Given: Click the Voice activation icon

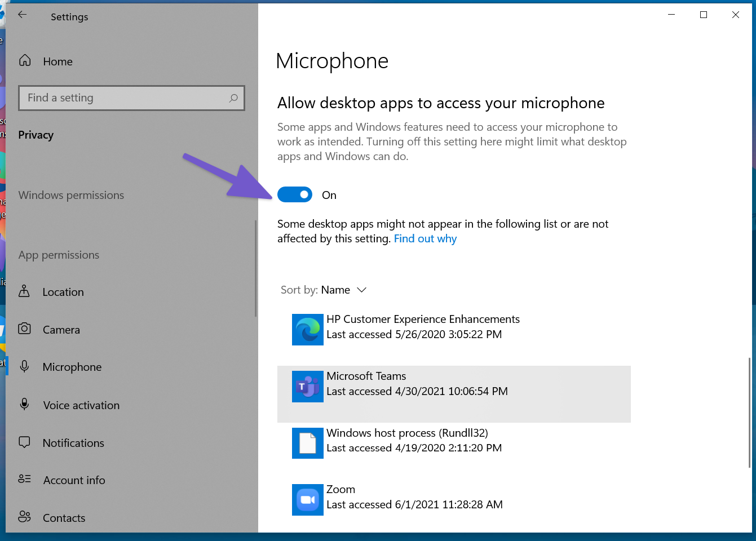Looking at the screenshot, I should 24,404.
